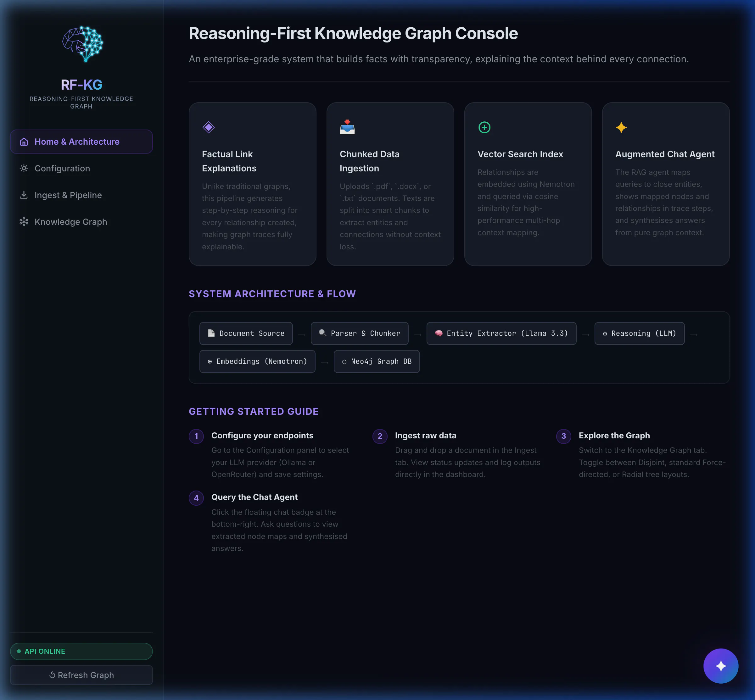Click the Explore the Graph step title
The width and height of the screenshot is (755, 700).
(x=614, y=436)
